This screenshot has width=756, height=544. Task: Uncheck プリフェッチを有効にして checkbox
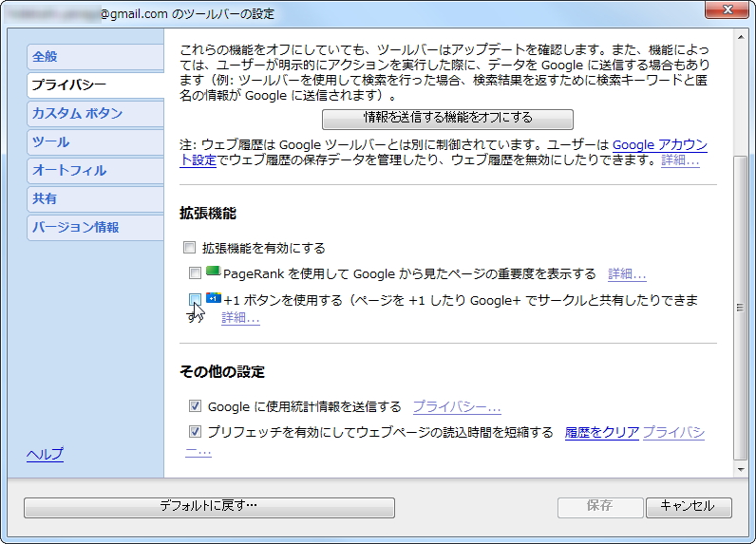pyautogui.click(x=195, y=432)
